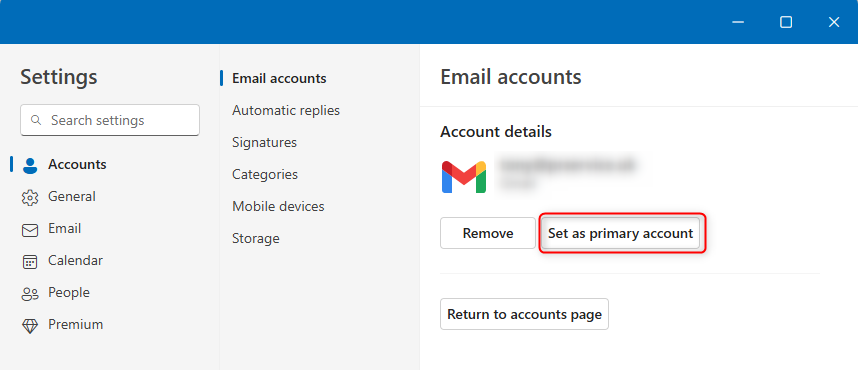Viewport: 858px width, 370px height.
Task: Click Return to accounts page button
Action: tap(524, 314)
